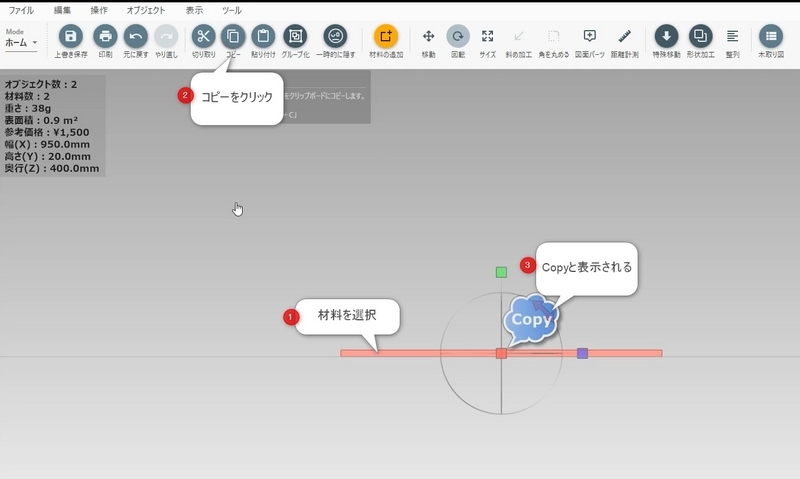This screenshot has height=479, width=800.
Task: Click the 高さ(Y) : 20.0mm text
Action: (47, 157)
